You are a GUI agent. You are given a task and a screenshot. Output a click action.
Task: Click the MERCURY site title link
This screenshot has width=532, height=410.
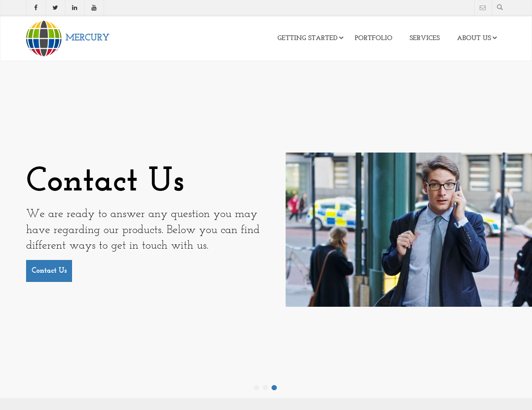pos(87,38)
